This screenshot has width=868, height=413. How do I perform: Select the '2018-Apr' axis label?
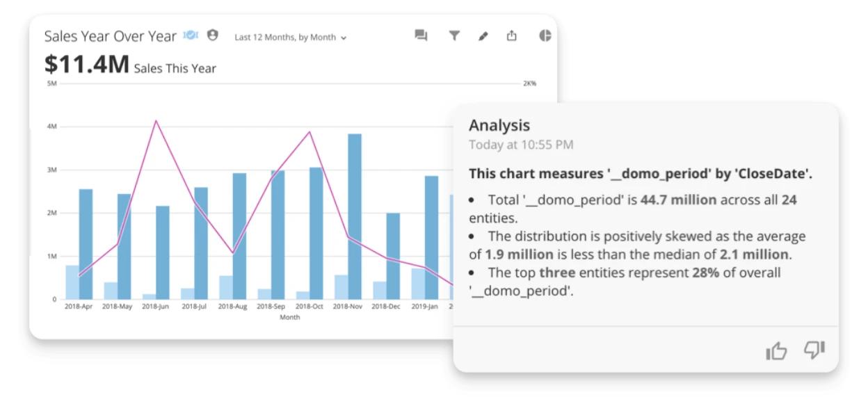click(78, 305)
